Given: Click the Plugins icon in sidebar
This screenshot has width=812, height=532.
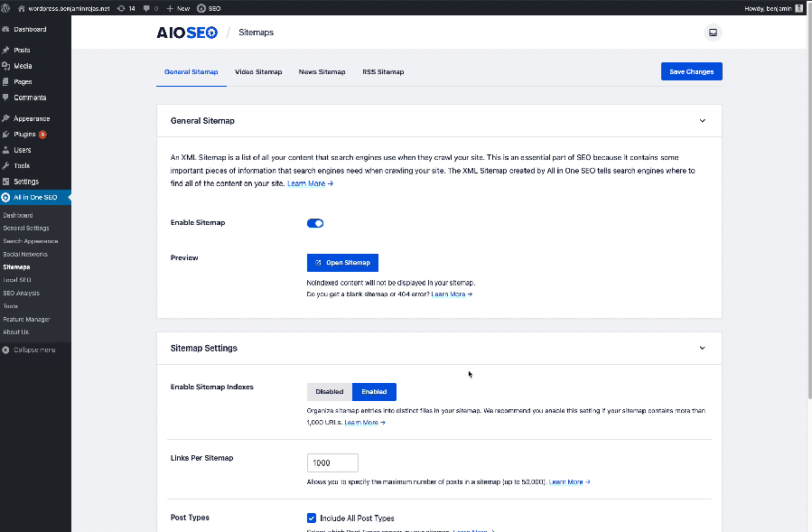Looking at the screenshot, I should tap(5, 135).
